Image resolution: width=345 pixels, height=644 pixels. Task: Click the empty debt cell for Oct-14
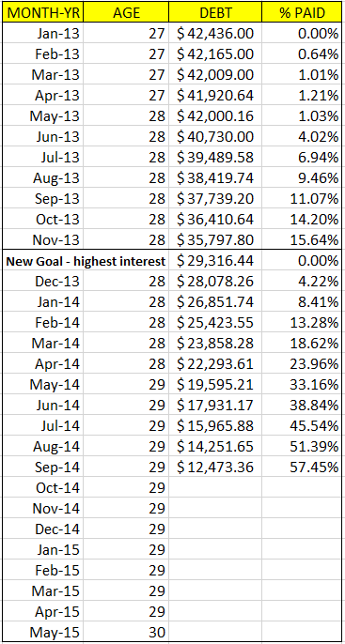tap(215, 487)
